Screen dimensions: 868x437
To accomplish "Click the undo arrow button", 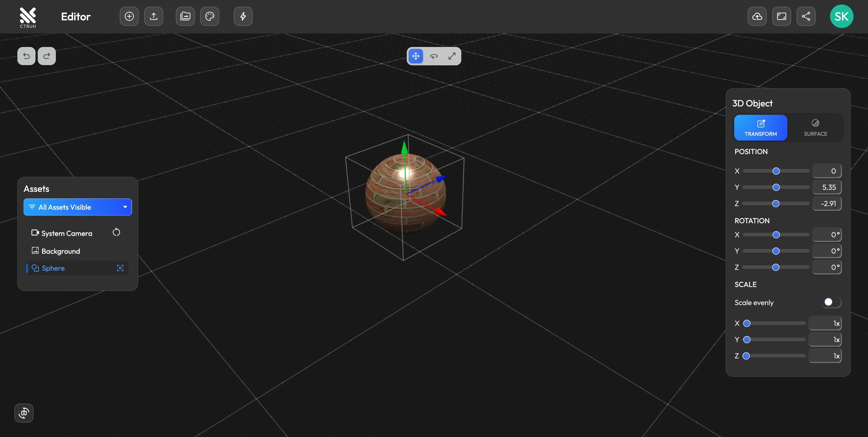I will click(x=26, y=56).
